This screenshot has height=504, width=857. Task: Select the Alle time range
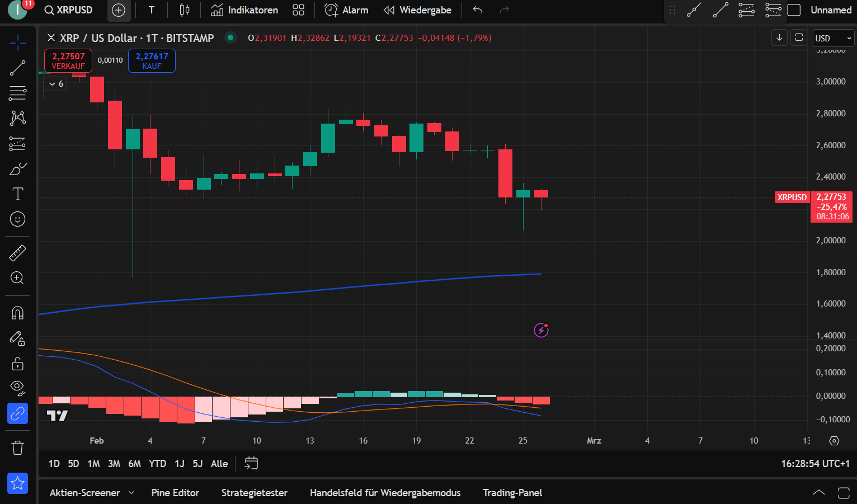point(219,464)
